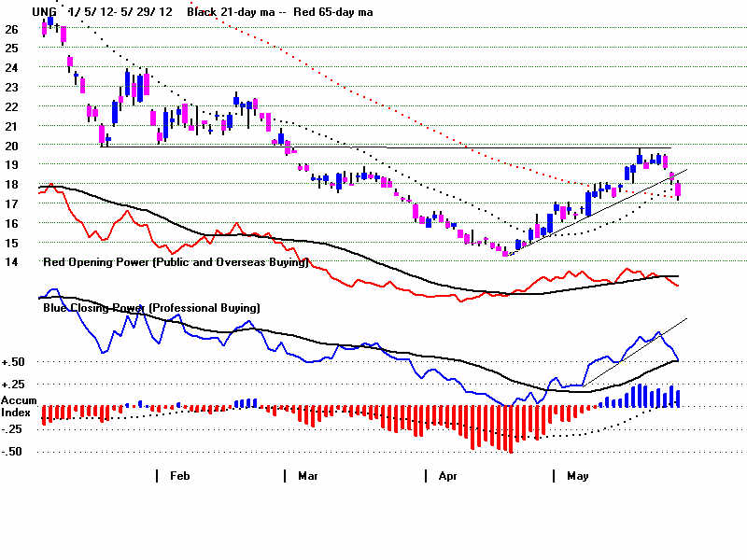
Task: Click the Mar month marker on the timeline
Action: coord(307,476)
